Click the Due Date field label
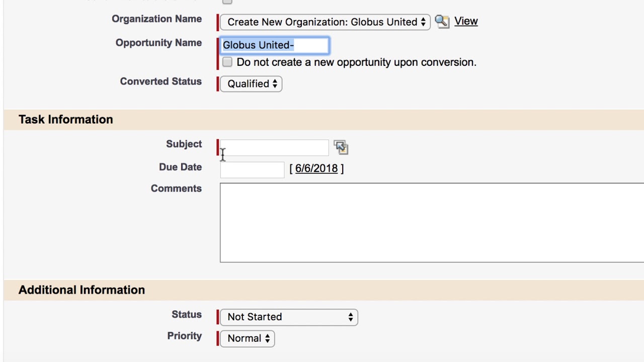This screenshot has height=362, width=644. pyautogui.click(x=180, y=167)
